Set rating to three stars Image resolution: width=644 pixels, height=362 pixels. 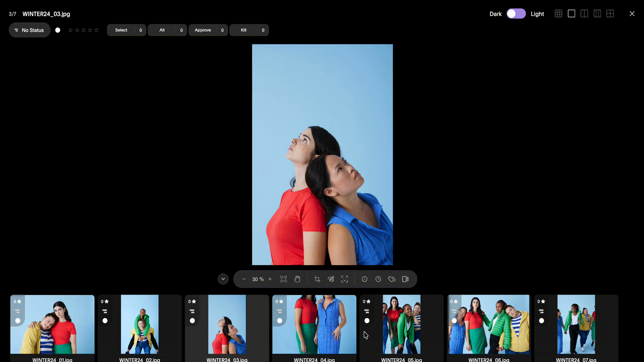[84, 30]
